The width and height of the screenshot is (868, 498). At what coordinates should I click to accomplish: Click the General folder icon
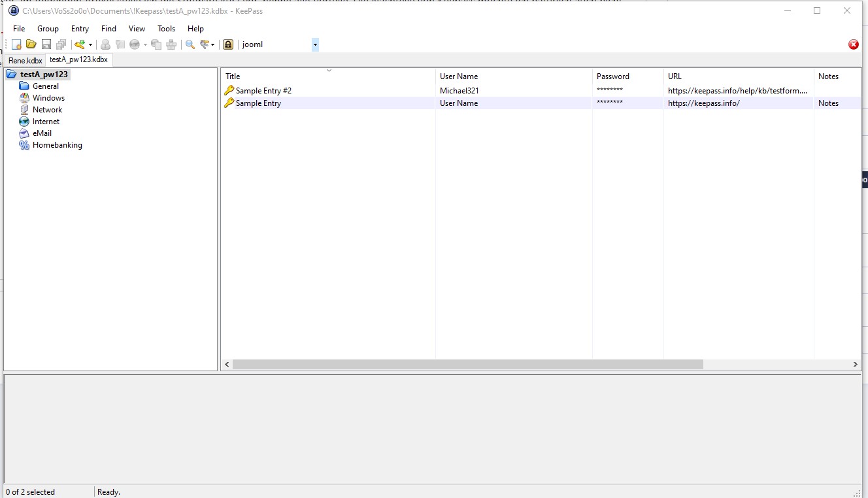tap(24, 86)
